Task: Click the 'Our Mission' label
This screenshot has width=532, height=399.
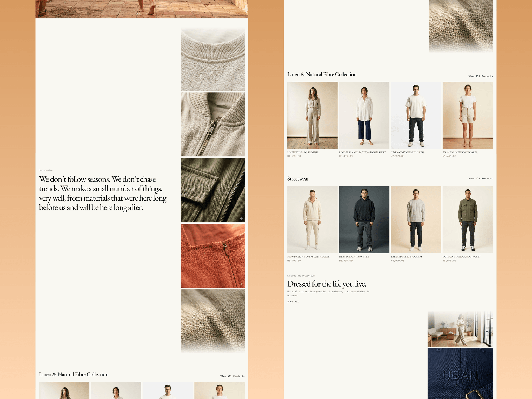Action: (x=46, y=170)
